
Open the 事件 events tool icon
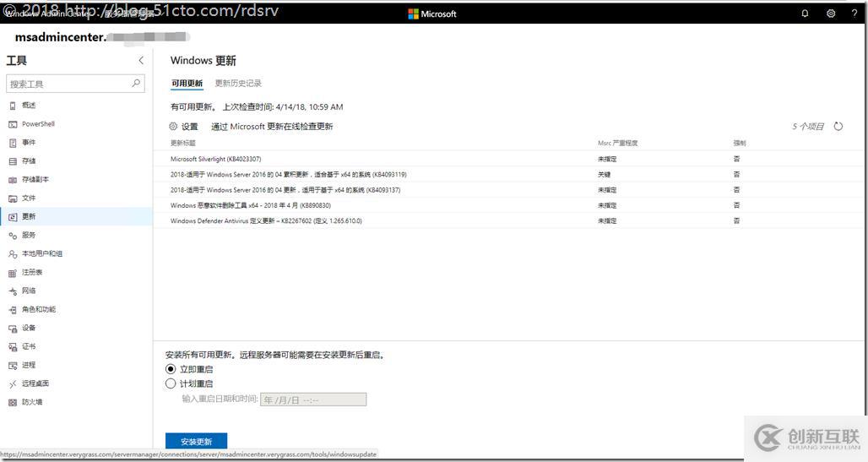13,143
